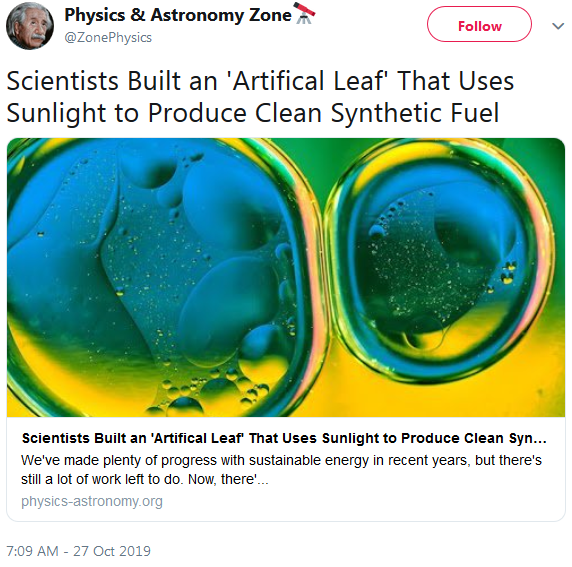Click the tweet's first line about 'Artifical Leaf'
This screenshot has width=572, height=567.
click(260, 81)
